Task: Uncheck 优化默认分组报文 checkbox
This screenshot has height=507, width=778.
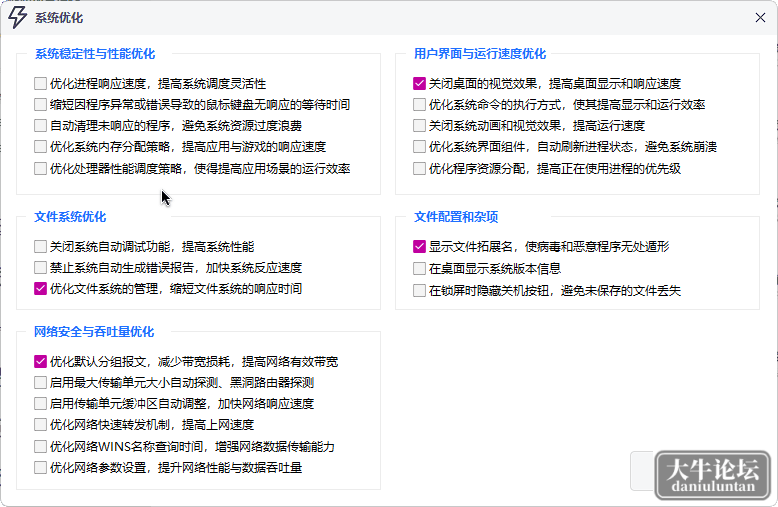Action: [x=40, y=362]
